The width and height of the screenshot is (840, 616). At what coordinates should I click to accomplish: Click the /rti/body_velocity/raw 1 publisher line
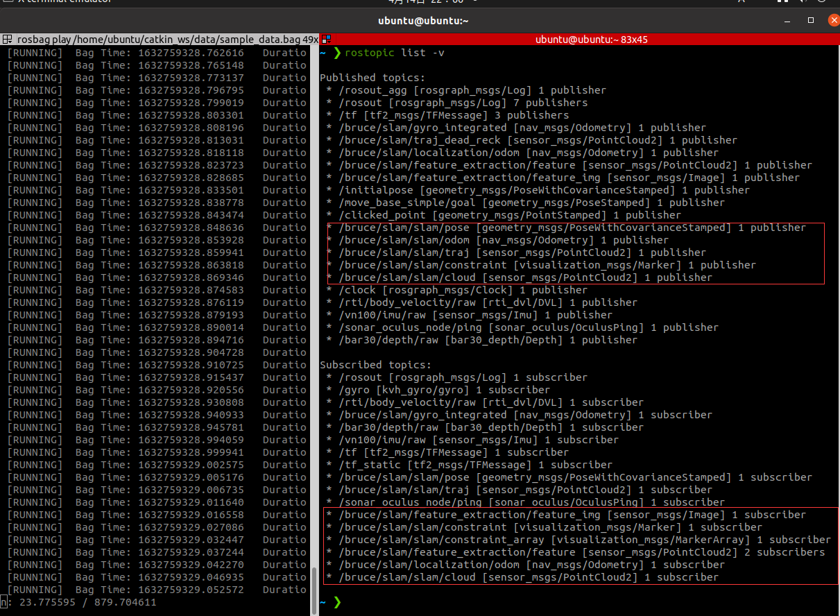(x=481, y=302)
